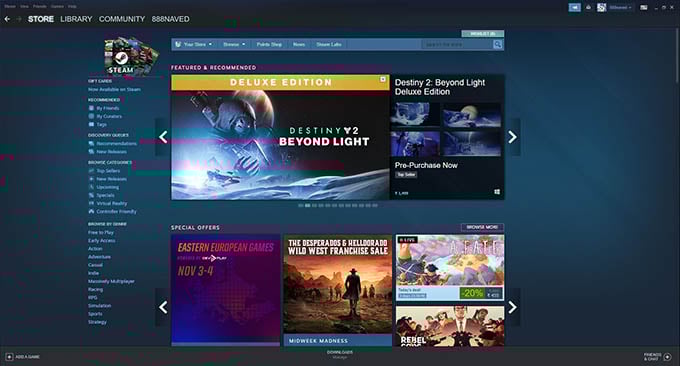Switch to the LIBRARY tab
Screen dimensions: 680x366
[x=76, y=19]
